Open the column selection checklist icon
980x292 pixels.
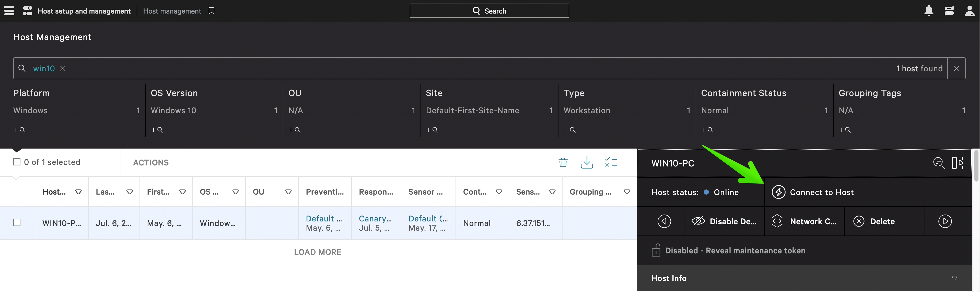point(611,163)
